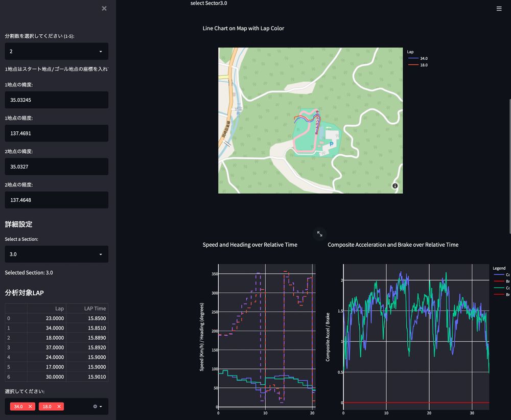This screenshot has height=420, width=511.
Task: Select lap 18.0000 cell in the table
Action: 47,338
